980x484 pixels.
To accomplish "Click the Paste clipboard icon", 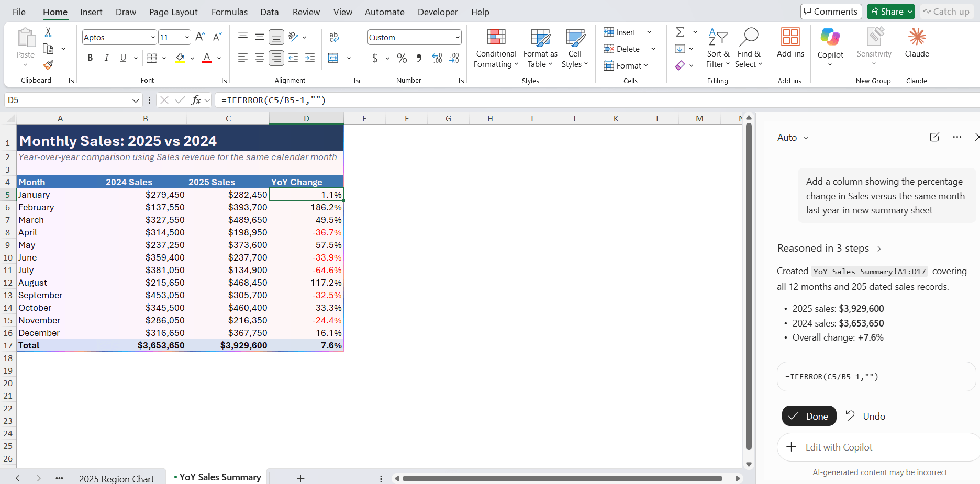I will click(x=26, y=38).
